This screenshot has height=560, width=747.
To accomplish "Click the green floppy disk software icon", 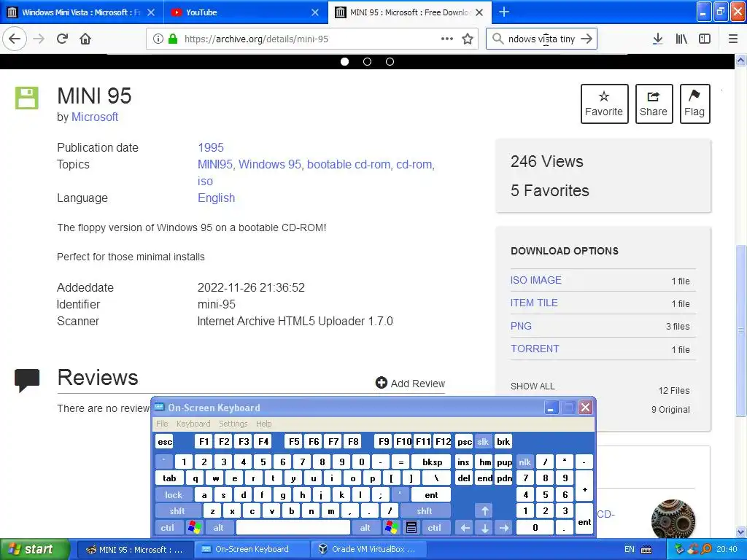I will click(27, 98).
